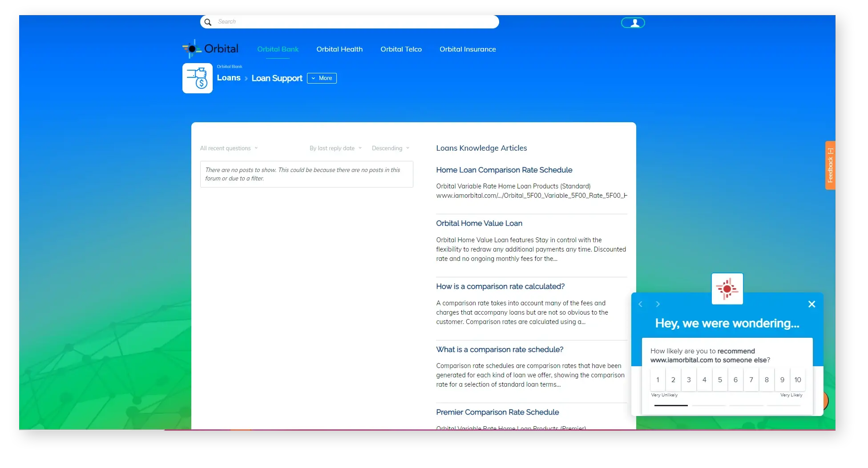Click the survey progress bar first segment

tap(671, 405)
